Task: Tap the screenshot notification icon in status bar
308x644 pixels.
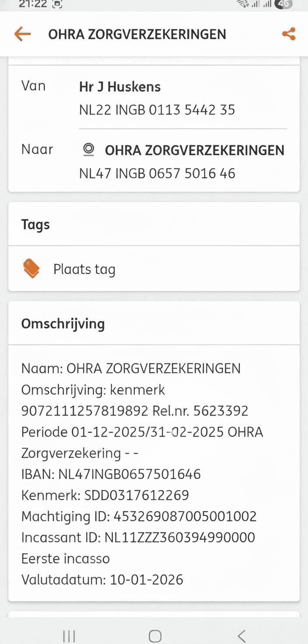Action: pyautogui.click(x=57, y=4)
